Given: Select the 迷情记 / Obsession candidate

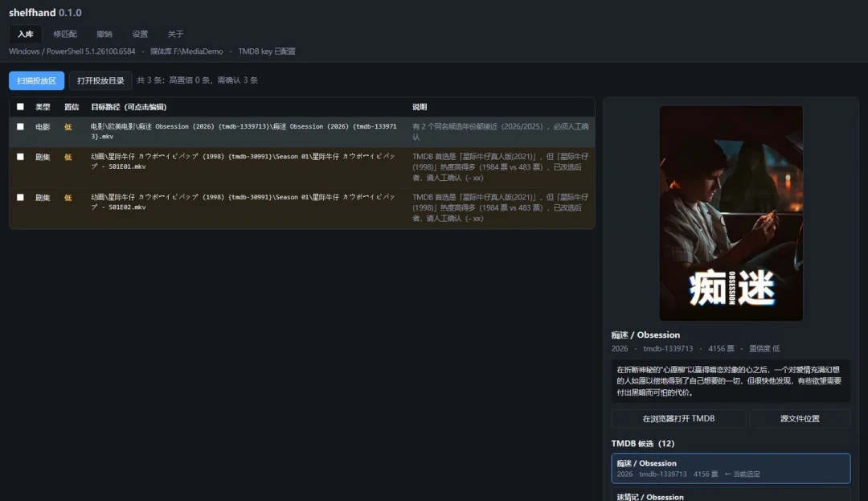Looking at the screenshot, I should [731, 495].
